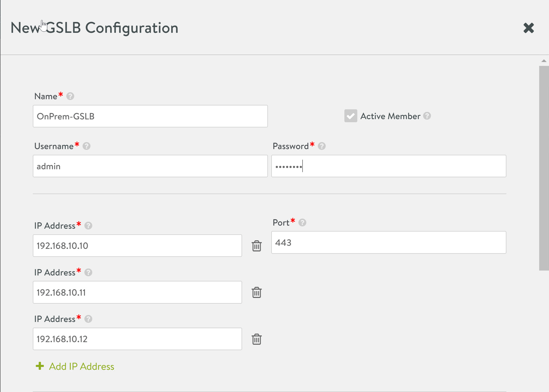Open help tooltip next to Name label
549x392 pixels.
click(70, 96)
